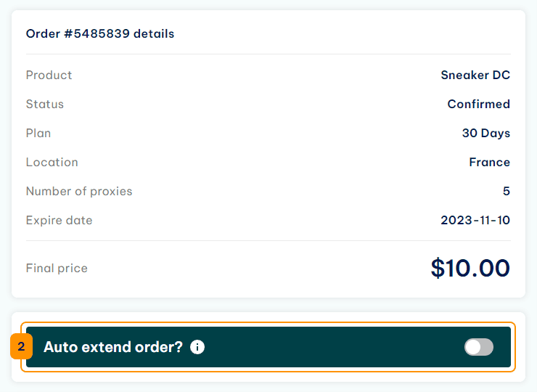Viewport: 537px width, 392px height.
Task: Click the Plan row label
Action: pyautogui.click(x=38, y=133)
